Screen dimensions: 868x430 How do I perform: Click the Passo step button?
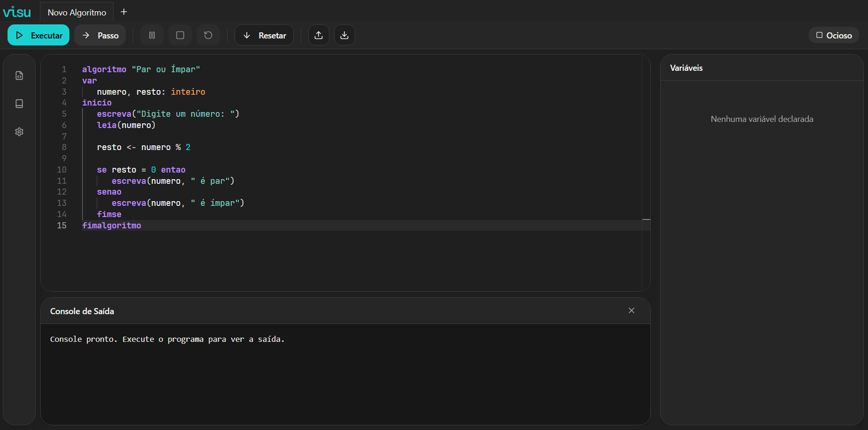pyautogui.click(x=100, y=35)
